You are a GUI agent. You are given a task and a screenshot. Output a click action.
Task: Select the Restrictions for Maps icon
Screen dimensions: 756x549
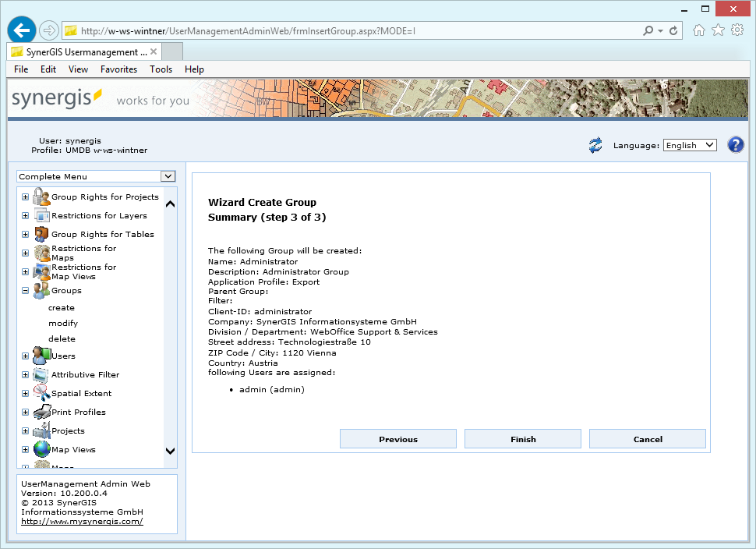point(41,252)
